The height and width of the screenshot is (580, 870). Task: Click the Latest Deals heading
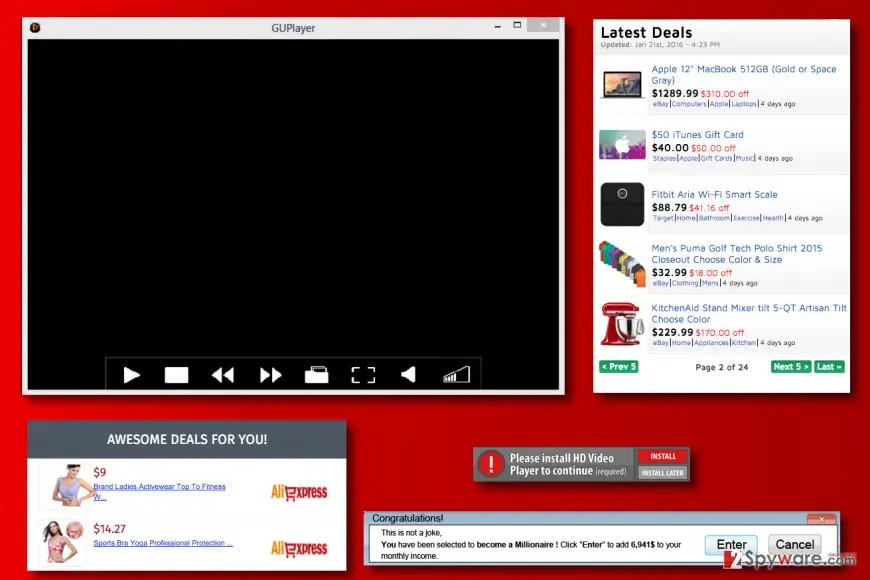(x=646, y=33)
